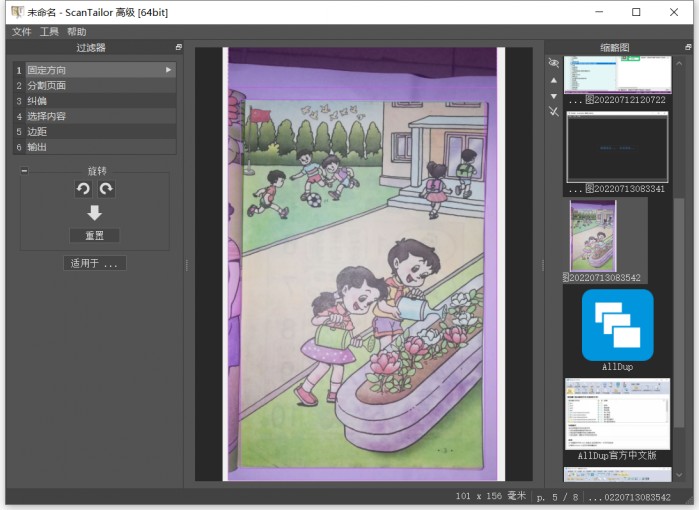Viewport: 699px width, 510px height.
Task: Click the eye icon beside thumbnails
Action: point(554,63)
